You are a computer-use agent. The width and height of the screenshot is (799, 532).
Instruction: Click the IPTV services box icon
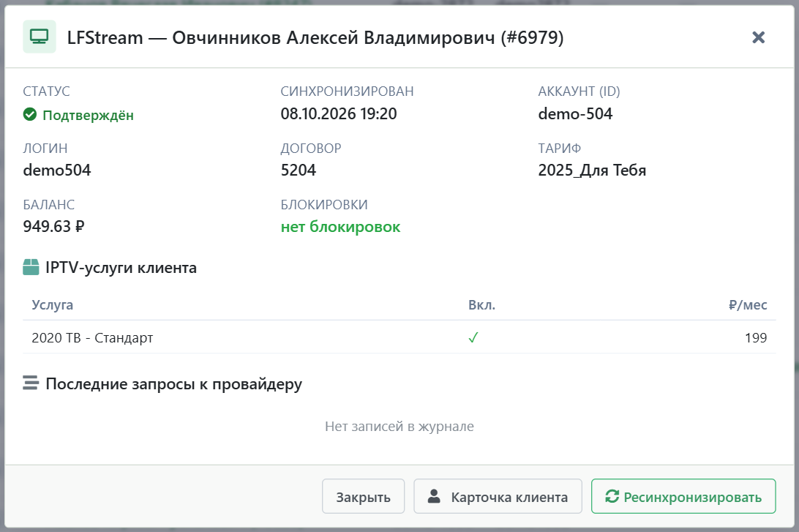31,267
